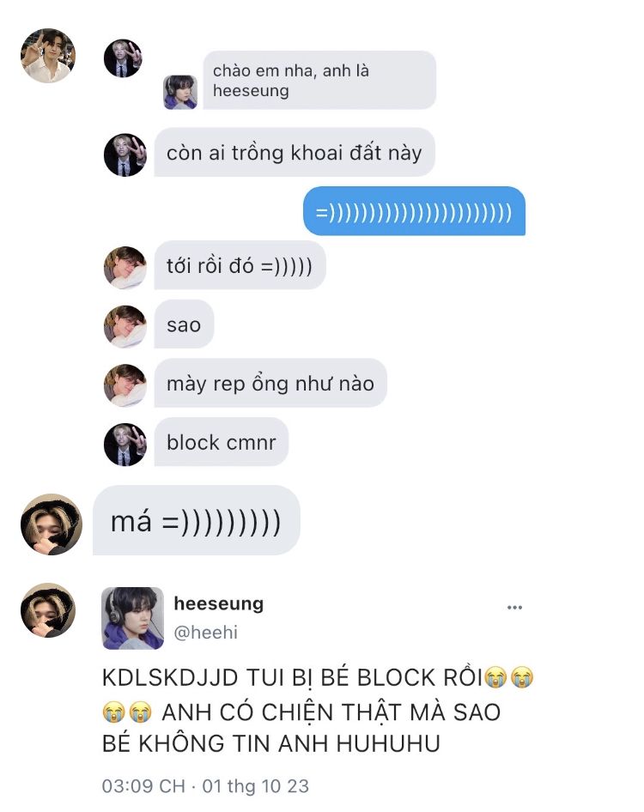This screenshot has height=812, width=644.
Task: Open the three-dot menu on heeseung's tweet
Action: coord(514,608)
